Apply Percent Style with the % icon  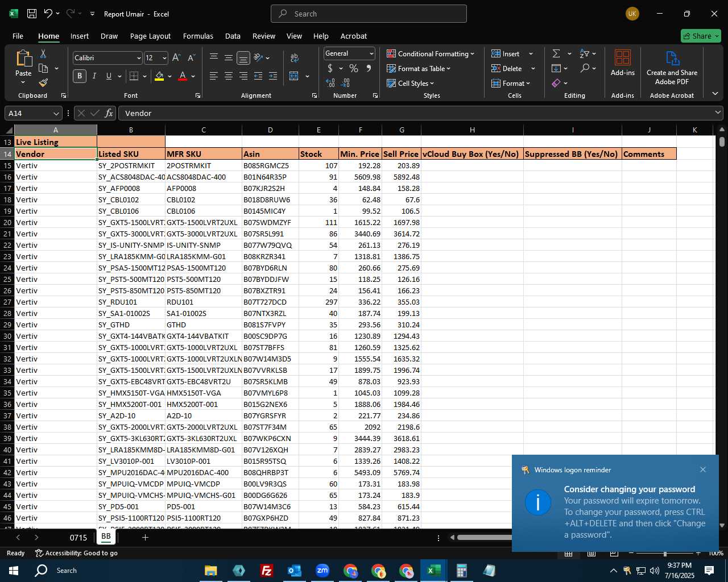[x=354, y=68]
